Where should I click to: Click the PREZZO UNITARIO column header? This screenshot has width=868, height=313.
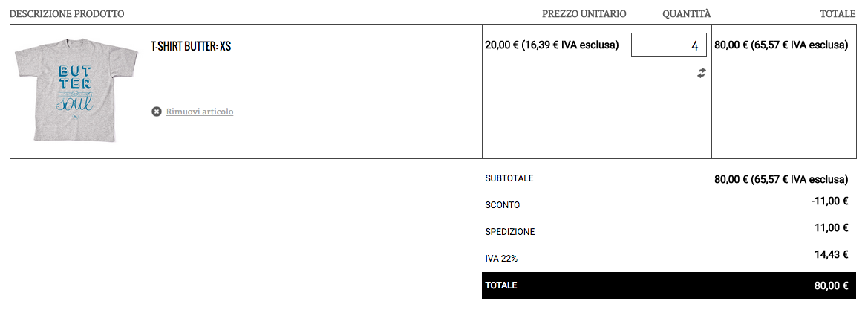click(584, 13)
